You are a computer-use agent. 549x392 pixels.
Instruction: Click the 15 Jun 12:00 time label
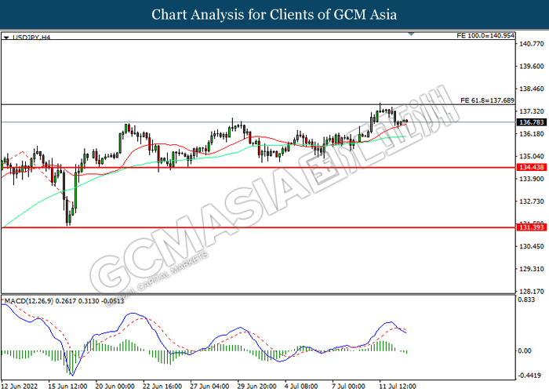[67, 386]
